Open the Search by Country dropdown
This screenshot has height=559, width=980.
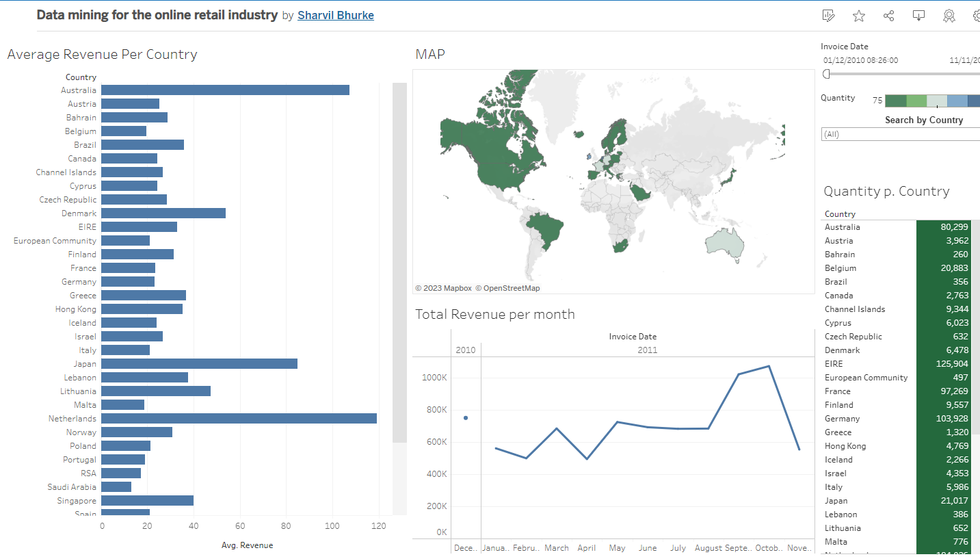point(900,134)
